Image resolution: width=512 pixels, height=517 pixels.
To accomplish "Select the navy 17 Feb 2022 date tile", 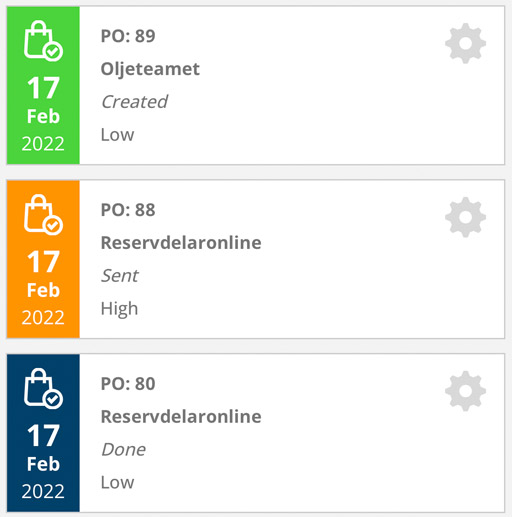I will click(x=43, y=433).
